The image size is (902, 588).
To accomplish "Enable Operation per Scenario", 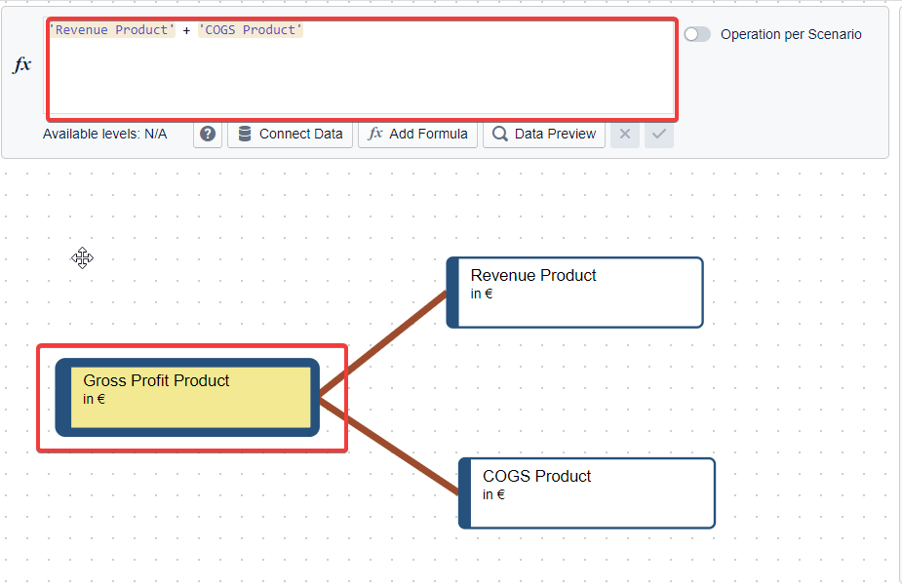I will pyautogui.click(x=697, y=33).
